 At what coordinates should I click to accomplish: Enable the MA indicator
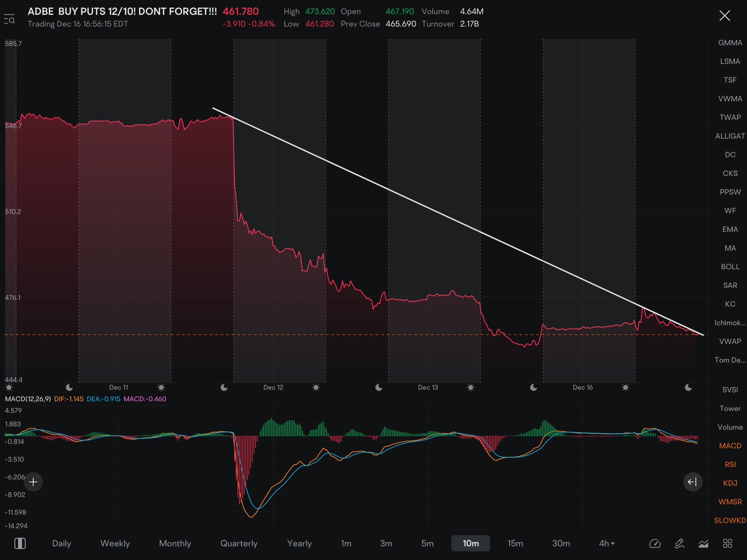pyautogui.click(x=730, y=248)
